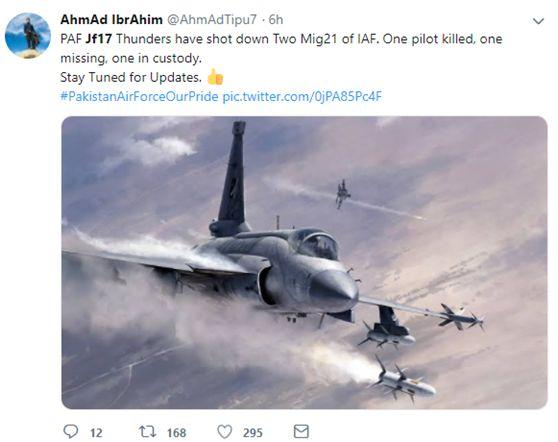Follow the pic.twitter.com/0jPA85Pc4F link

302,96
